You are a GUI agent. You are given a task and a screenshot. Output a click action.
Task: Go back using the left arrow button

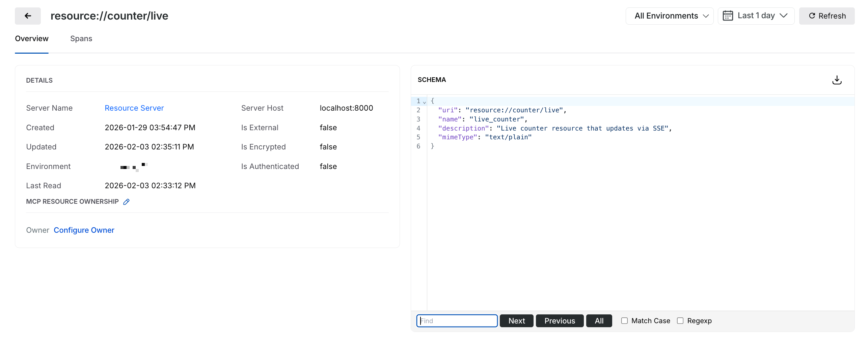pos(28,16)
